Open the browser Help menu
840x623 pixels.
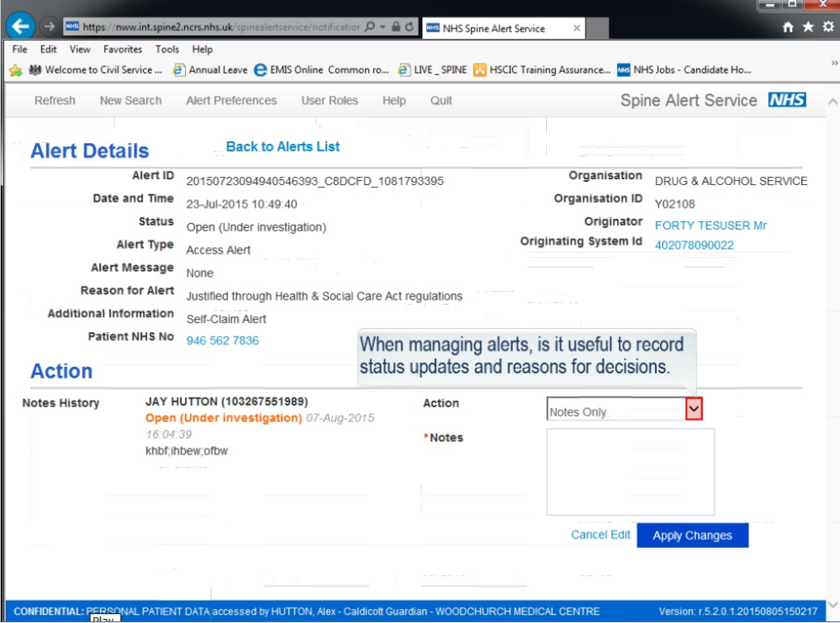click(x=202, y=50)
